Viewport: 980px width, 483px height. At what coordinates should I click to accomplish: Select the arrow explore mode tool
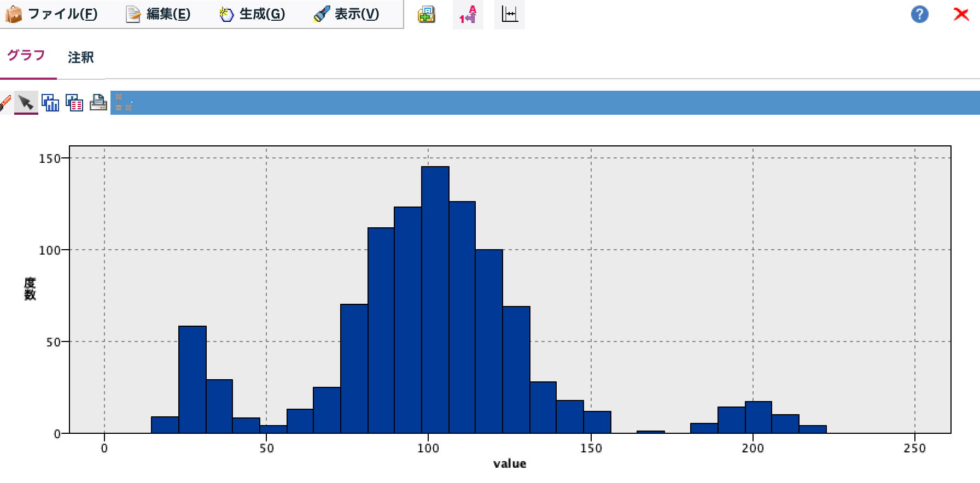[x=26, y=102]
